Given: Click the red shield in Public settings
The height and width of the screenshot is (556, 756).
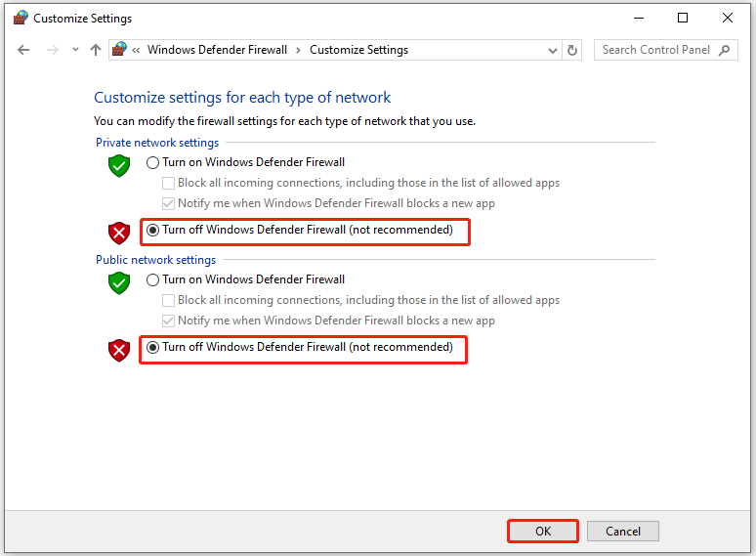Looking at the screenshot, I should (119, 351).
